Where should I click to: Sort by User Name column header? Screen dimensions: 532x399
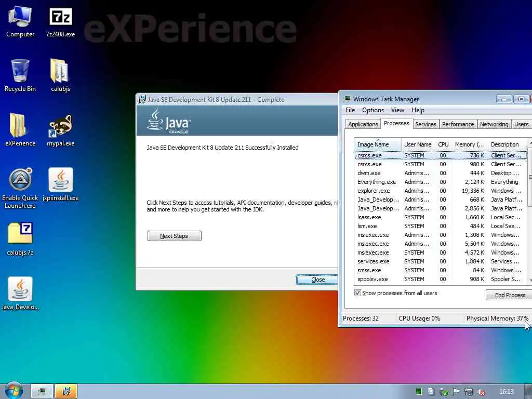(418, 144)
